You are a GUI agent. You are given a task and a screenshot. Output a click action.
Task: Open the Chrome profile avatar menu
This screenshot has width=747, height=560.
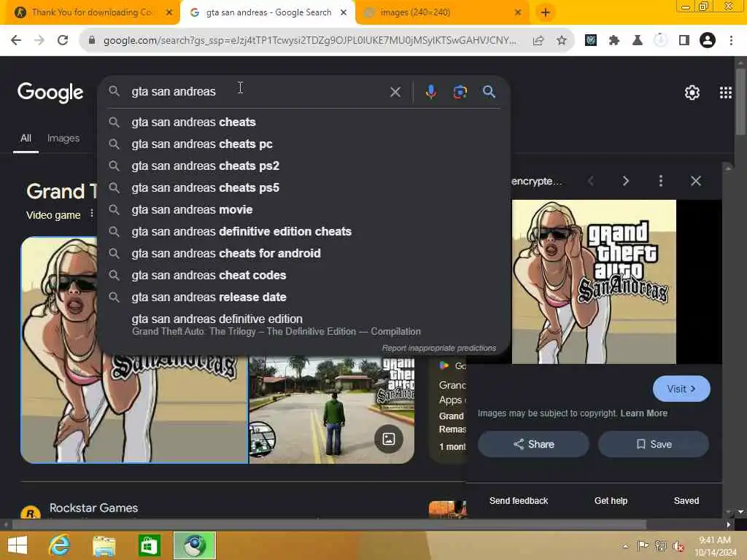[x=708, y=41]
